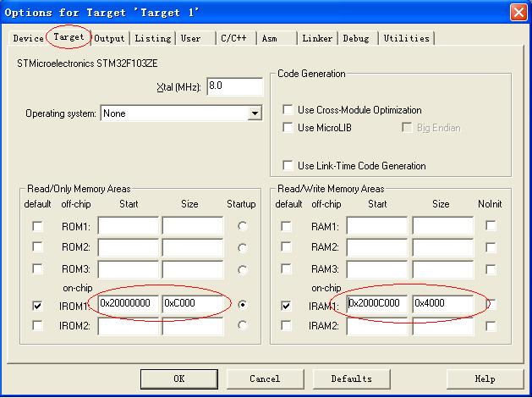This screenshot has height=398, width=532.
Task: Open the Debug tab
Action: [x=356, y=38]
